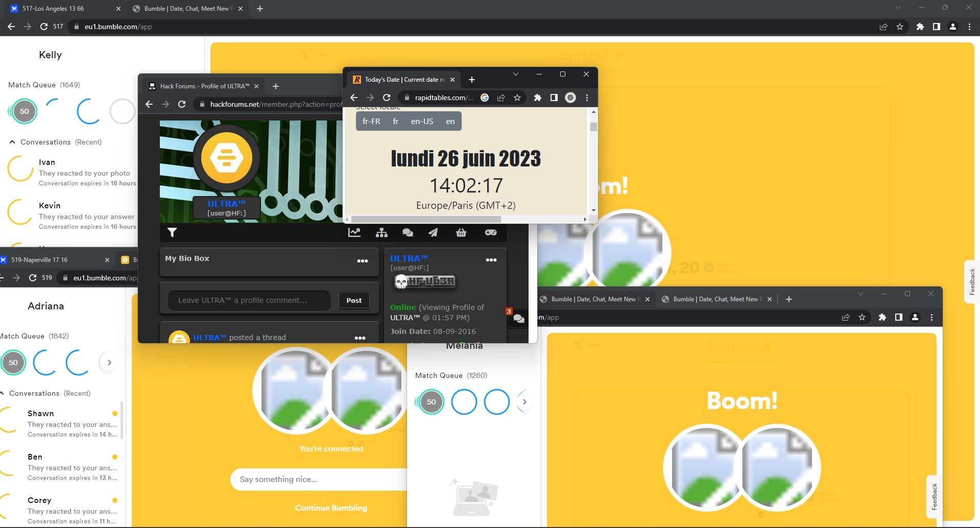
Task: Click the Google icon in rapidtables address bar
Action: (x=485, y=98)
